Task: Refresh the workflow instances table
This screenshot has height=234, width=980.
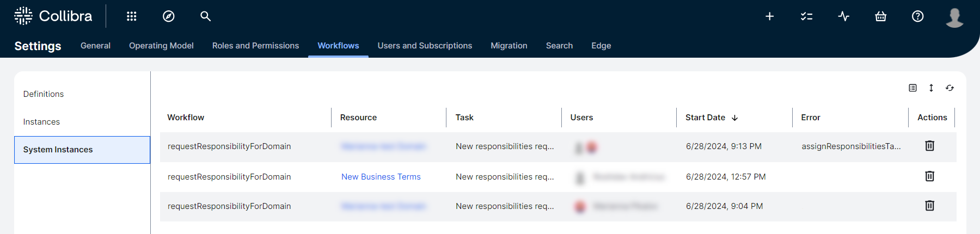Action: pyautogui.click(x=950, y=88)
